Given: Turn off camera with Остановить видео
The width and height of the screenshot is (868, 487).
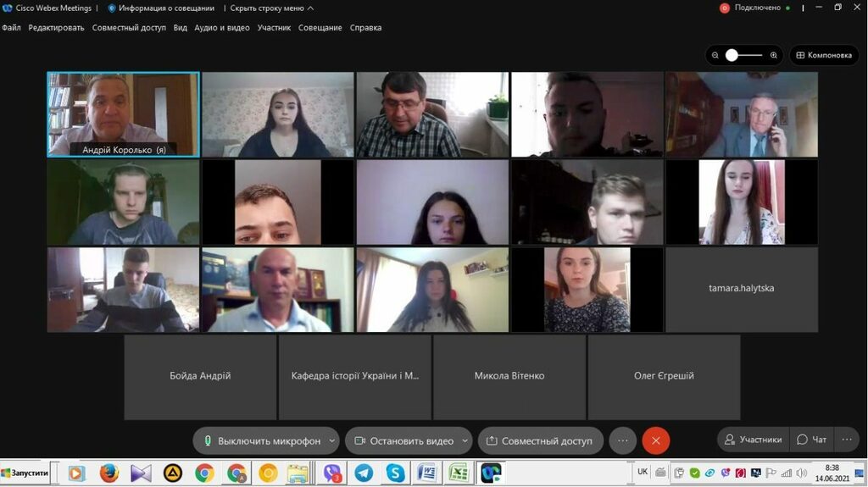Looking at the screenshot, I should click(403, 440).
